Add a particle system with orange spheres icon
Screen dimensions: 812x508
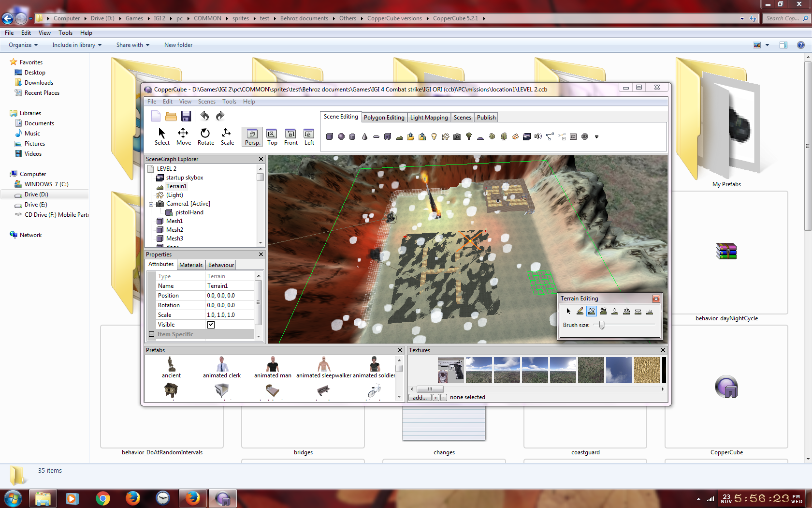pos(515,136)
